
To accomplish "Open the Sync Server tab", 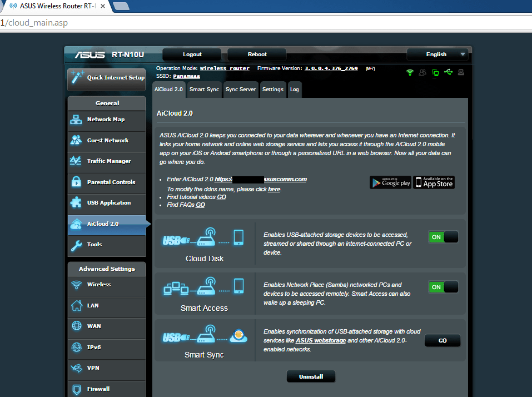I will [240, 90].
